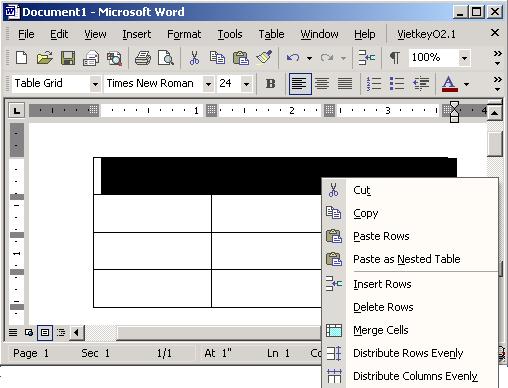This screenshot has height=388, width=508.
Task: Choose Delete Rows from context menu
Action: tap(410, 307)
